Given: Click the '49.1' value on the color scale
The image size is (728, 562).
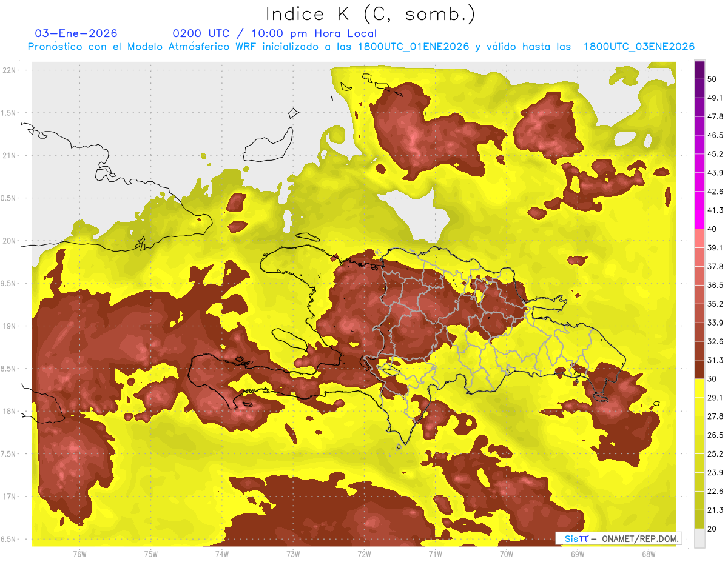Looking at the screenshot, I should point(715,98).
